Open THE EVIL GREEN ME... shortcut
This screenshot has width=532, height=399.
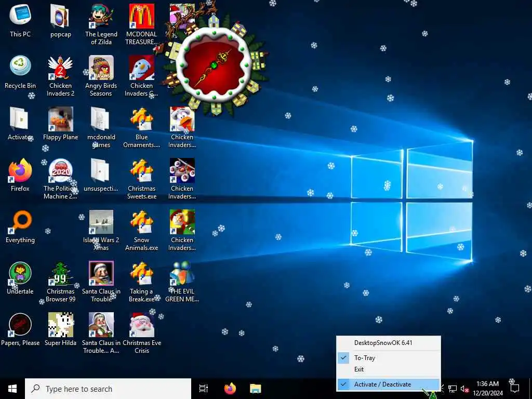click(182, 282)
